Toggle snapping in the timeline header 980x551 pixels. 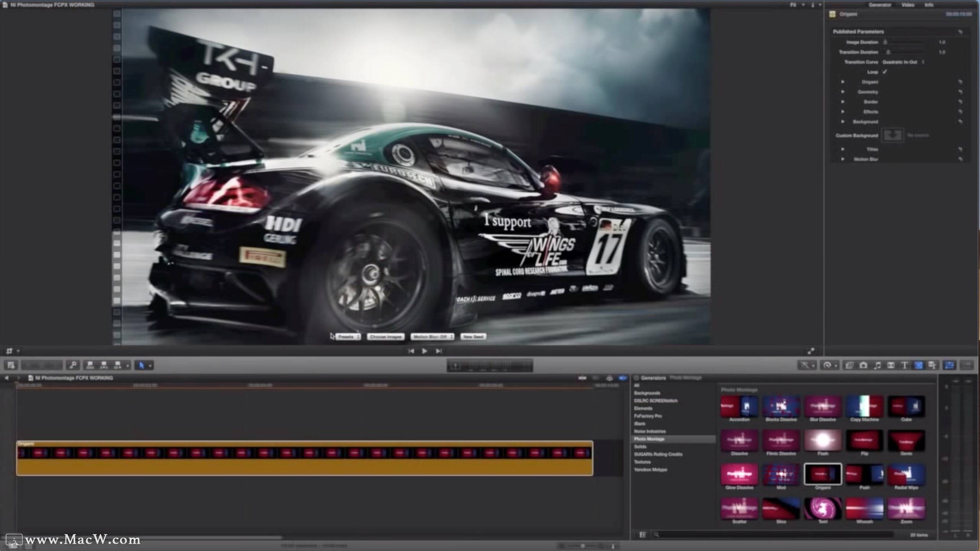pos(622,378)
